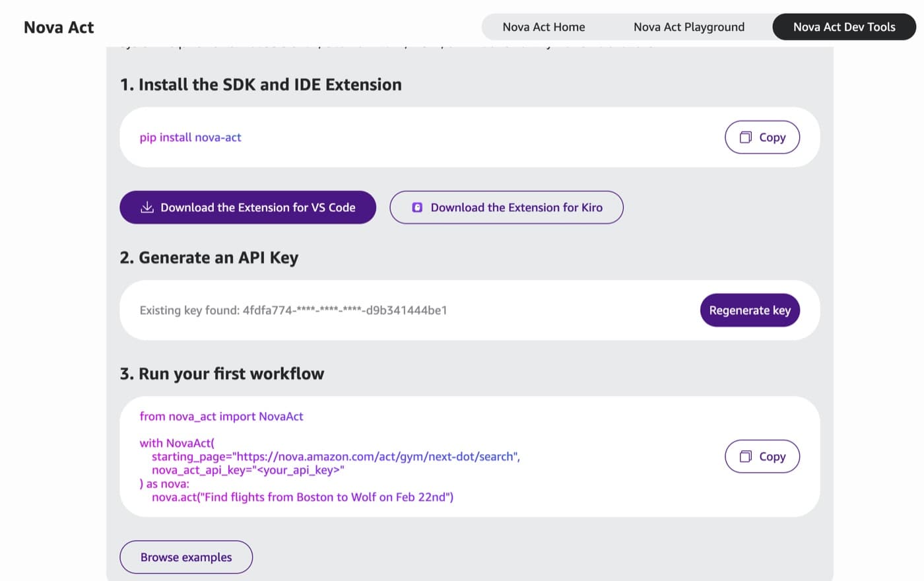The image size is (924, 581).
Task: Click the starting_page URL line in code
Action: 336,456
